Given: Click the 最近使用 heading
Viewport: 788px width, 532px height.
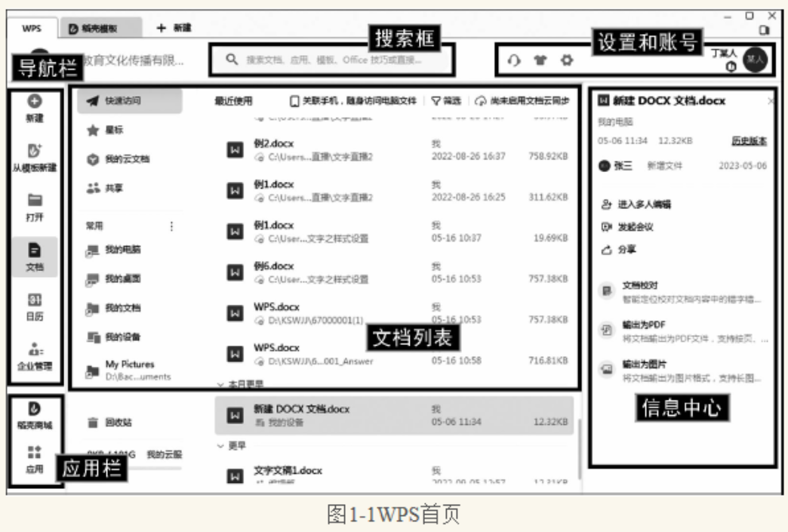Looking at the screenshot, I should click(233, 101).
